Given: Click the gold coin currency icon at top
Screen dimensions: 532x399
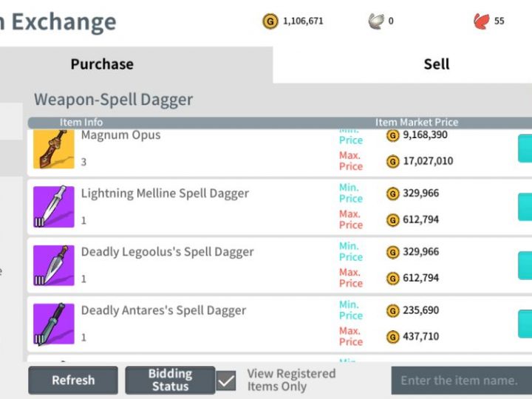Looking at the screenshot, I should 270,21.
